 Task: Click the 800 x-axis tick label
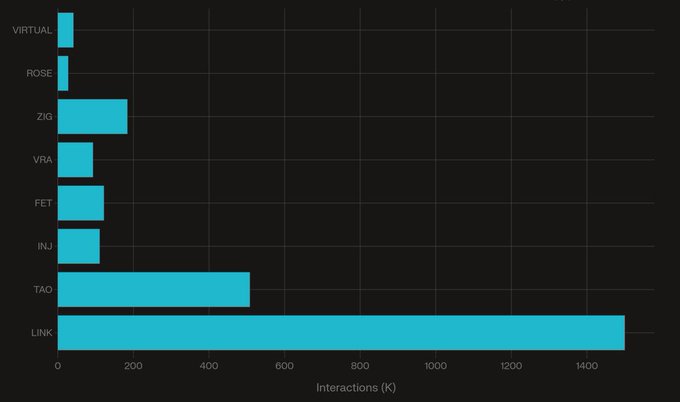coord(360,366)
